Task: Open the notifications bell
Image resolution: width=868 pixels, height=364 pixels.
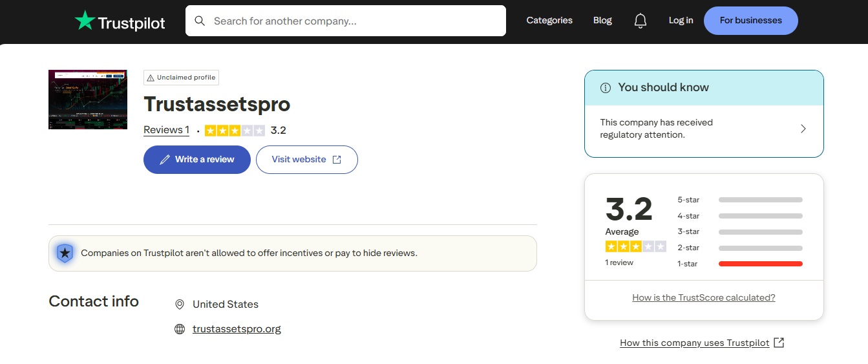Action: pyautogui.click(x=640, y=21)
